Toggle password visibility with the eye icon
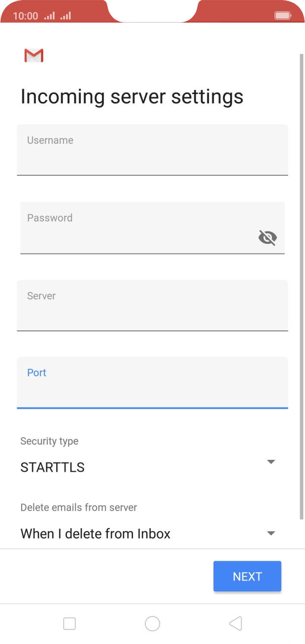Viewport: 305px width, 644px height. point(268,237)
